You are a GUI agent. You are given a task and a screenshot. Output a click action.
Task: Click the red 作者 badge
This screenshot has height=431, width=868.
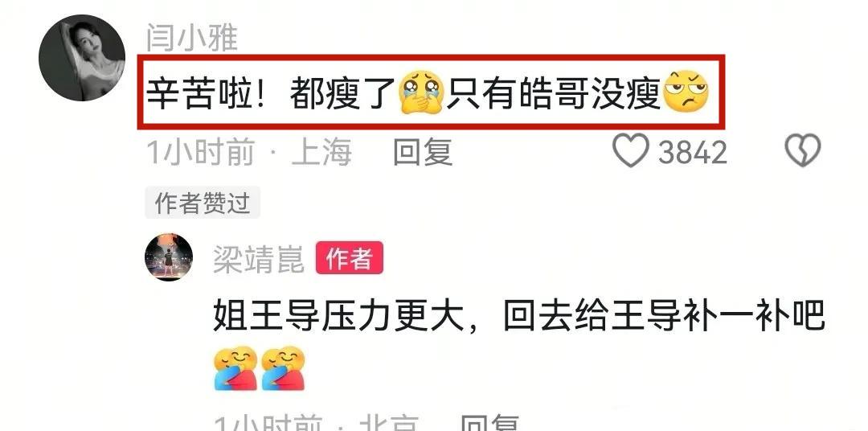350,258
